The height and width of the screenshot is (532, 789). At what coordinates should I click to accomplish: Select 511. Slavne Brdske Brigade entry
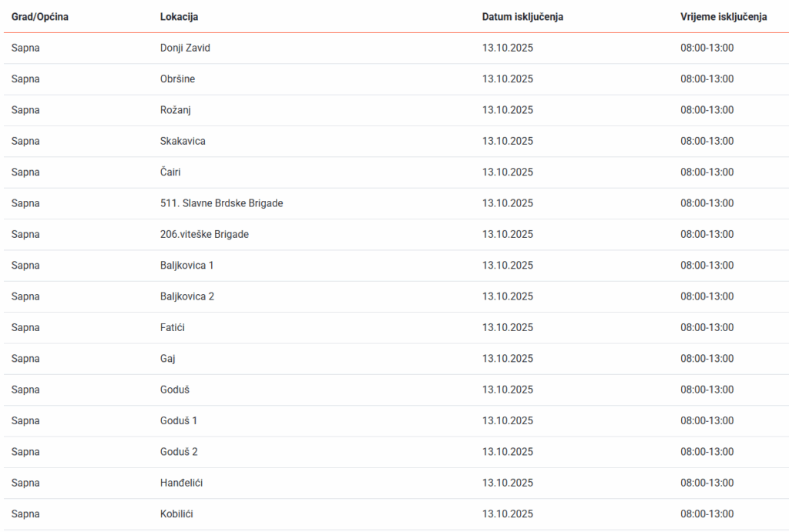222,203
